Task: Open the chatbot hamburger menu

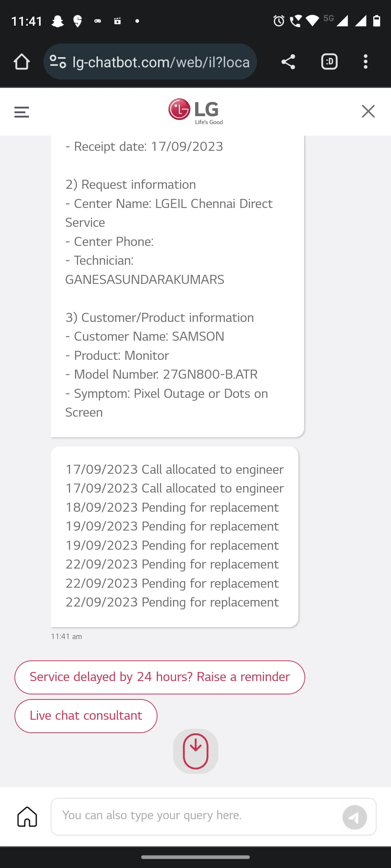Action: [21, 112]
